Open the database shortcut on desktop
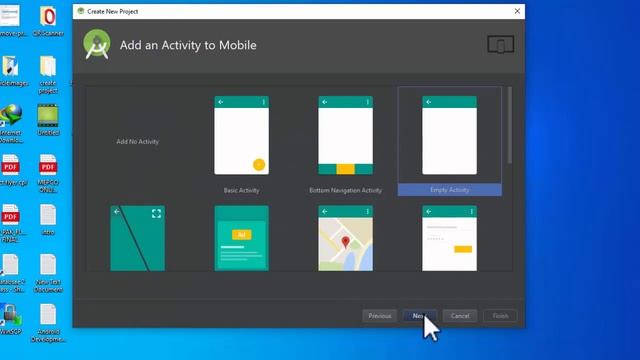The image size is (640, 360). pyautogui.click(x=11, y=273)
